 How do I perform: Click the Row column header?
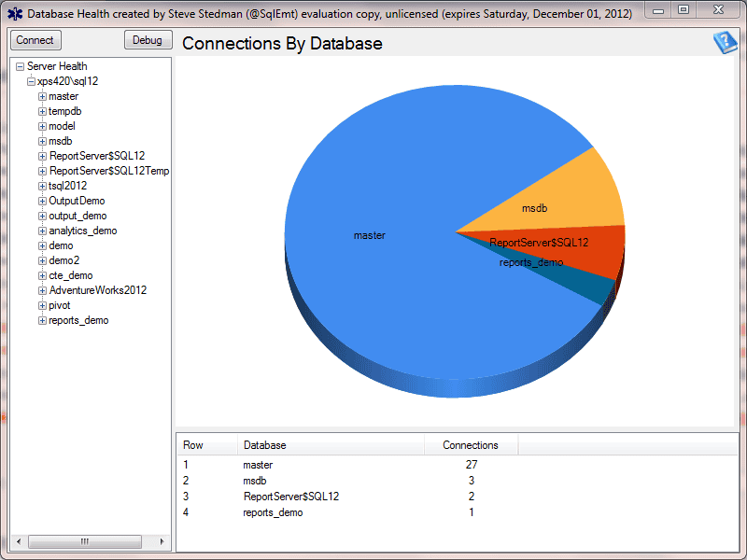pos(206,445)
